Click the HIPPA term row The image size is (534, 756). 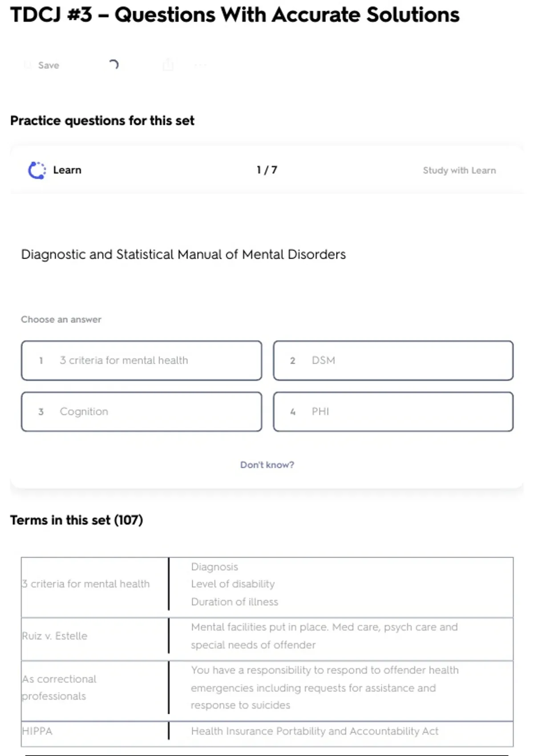coord(37,731)
